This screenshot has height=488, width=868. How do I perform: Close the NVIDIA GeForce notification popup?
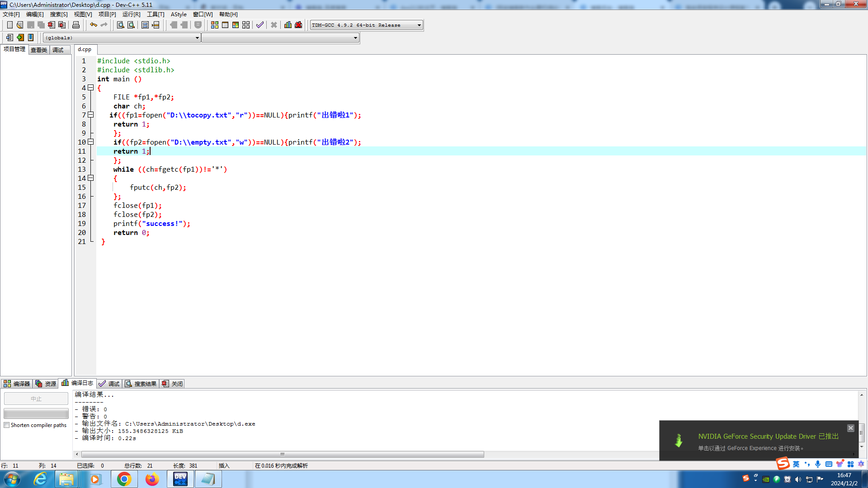pos(850,428)
